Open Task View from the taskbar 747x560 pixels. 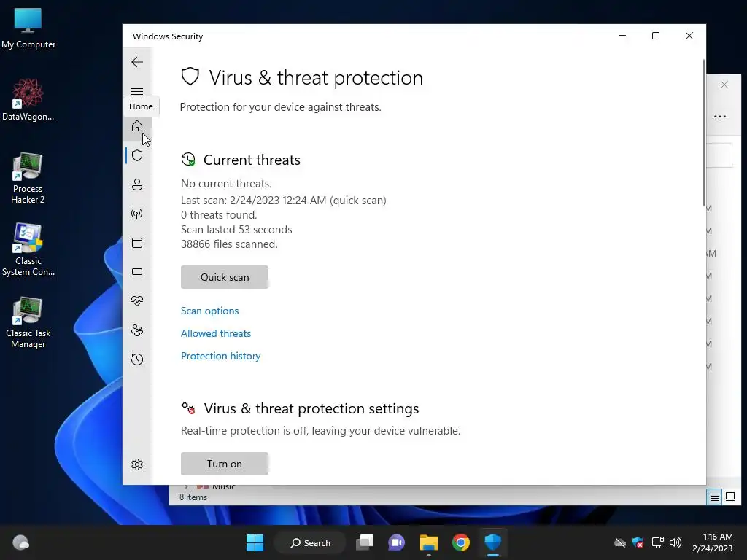point(365,542)
